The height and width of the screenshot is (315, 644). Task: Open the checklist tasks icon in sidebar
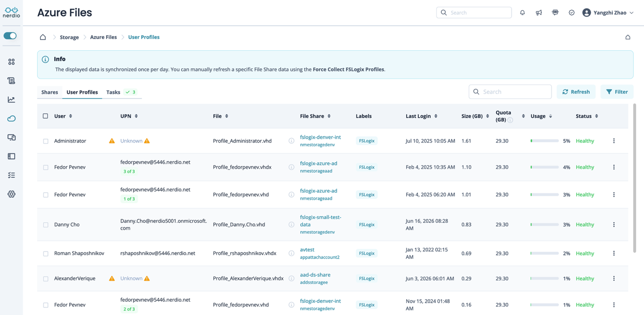pos(11,175)
